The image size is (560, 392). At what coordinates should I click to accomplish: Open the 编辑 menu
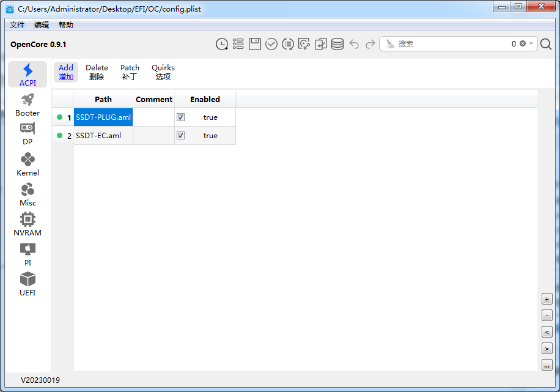(x=42, y=25)
